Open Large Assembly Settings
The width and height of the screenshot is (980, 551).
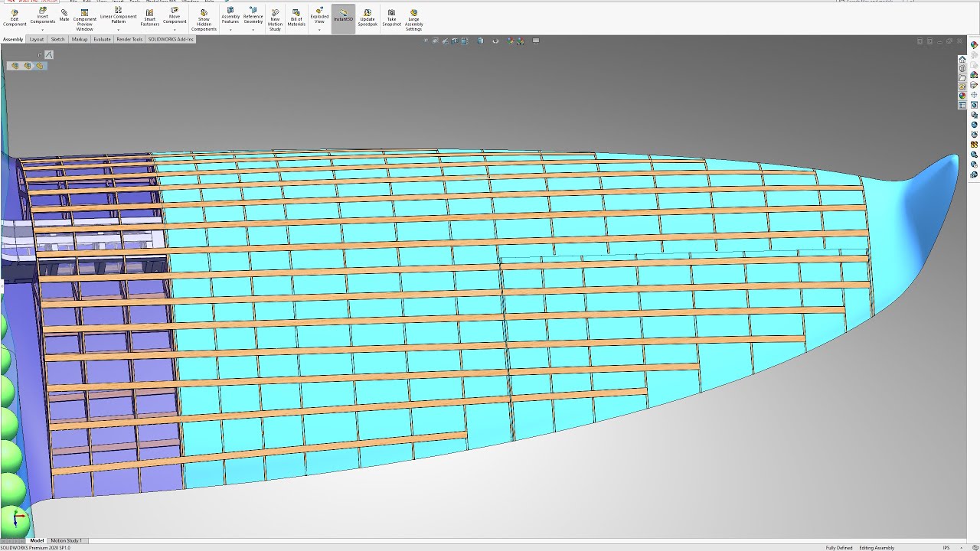[x=413, y=20]
